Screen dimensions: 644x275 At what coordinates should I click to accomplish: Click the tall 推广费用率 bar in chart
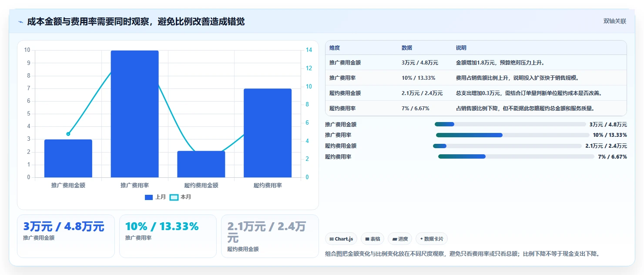(x=135, y=114)
